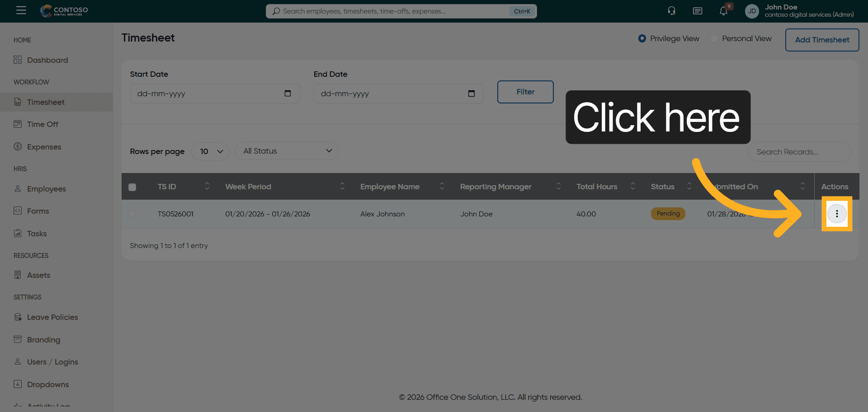Open the All Status filter dropdown

click(287, 151)
